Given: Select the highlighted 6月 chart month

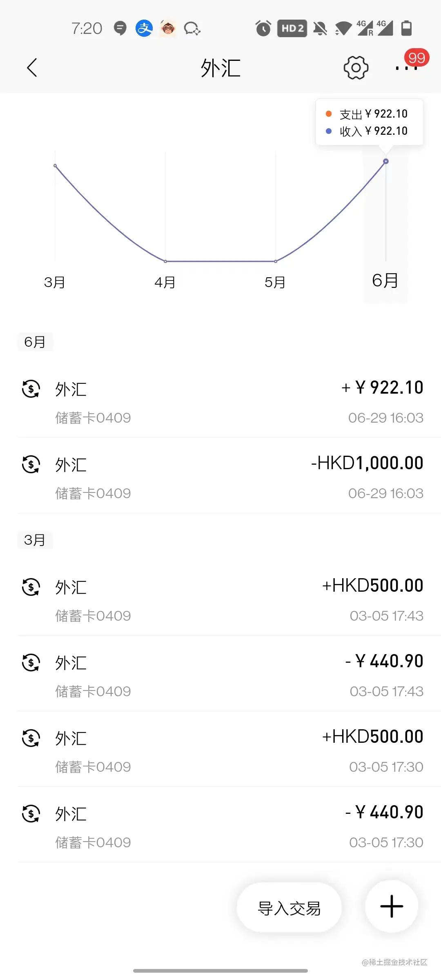Looking at the screenshot, I should click(385, 281).
